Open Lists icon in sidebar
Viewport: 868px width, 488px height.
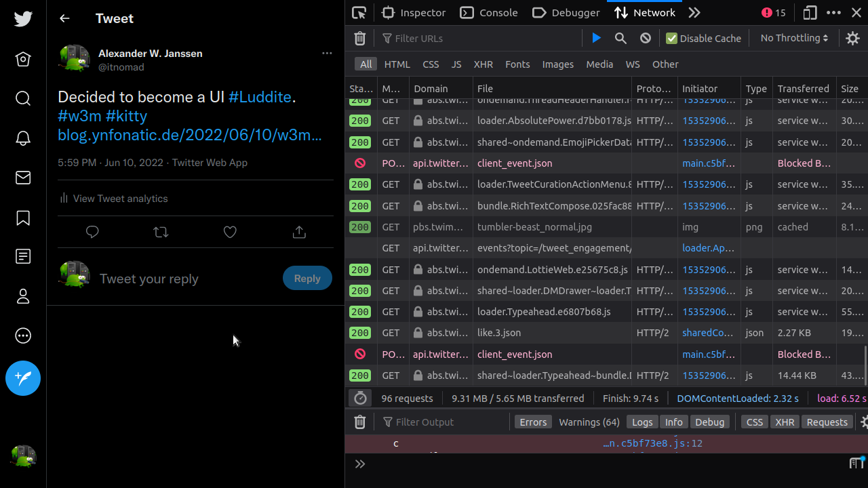pyautogui.click(x=23, y=257)
